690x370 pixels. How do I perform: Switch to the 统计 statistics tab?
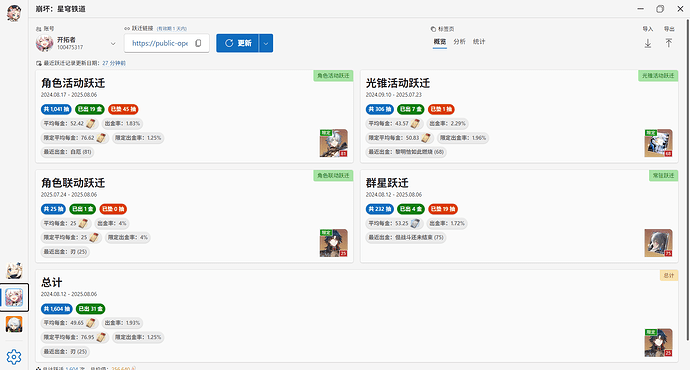479,41
